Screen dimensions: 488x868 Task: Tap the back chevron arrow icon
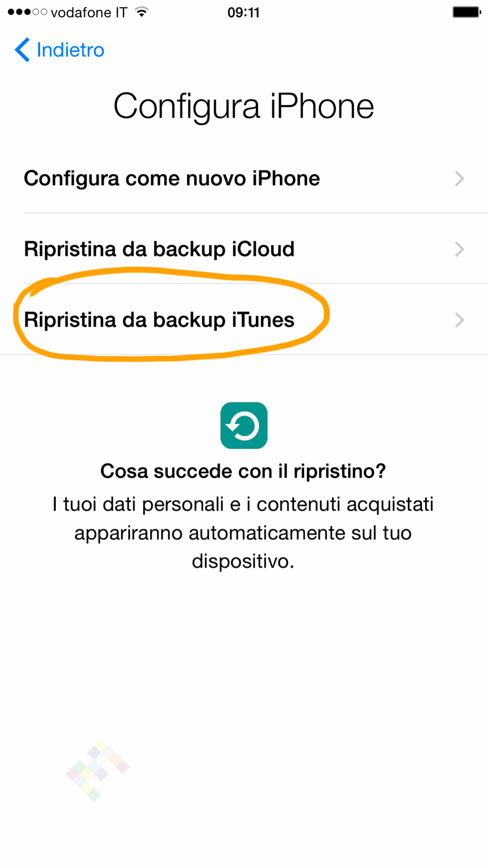tap(22, 50)
